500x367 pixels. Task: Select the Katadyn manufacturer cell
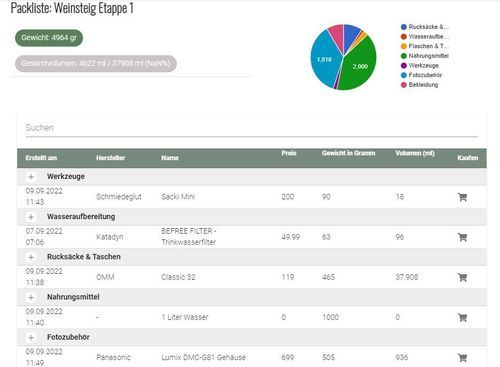tap(110, 237)
